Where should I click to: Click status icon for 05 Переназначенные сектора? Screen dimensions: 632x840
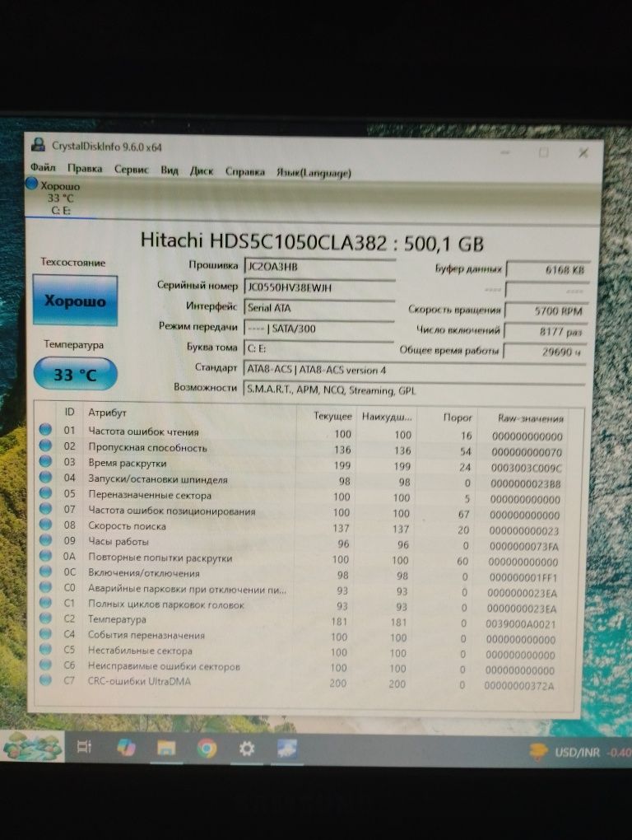pos(45,492)
